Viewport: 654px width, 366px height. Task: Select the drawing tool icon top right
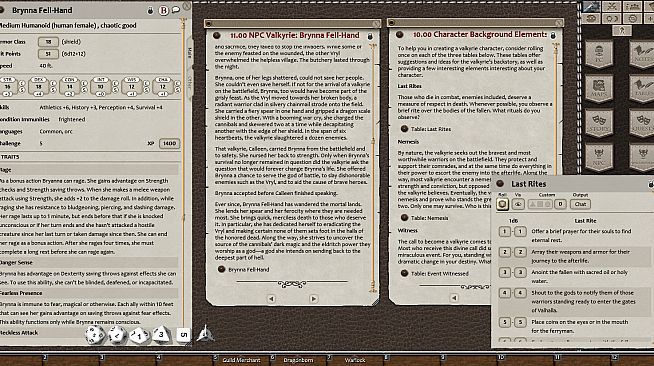click(x=591, y=6)
